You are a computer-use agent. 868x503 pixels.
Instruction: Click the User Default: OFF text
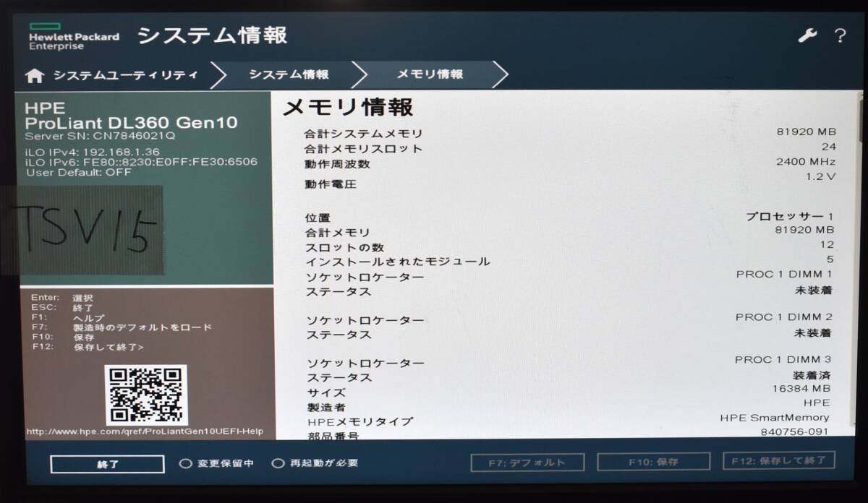pyautogui.click(x=78, y=172)
